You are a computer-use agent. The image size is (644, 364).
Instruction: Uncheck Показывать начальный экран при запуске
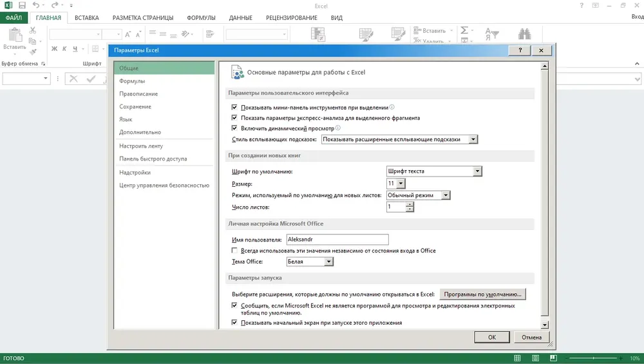pos(234,323)
